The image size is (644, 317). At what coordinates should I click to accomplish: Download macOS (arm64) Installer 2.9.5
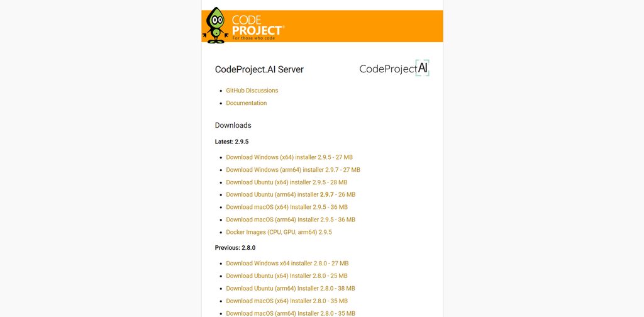(291, 220)
